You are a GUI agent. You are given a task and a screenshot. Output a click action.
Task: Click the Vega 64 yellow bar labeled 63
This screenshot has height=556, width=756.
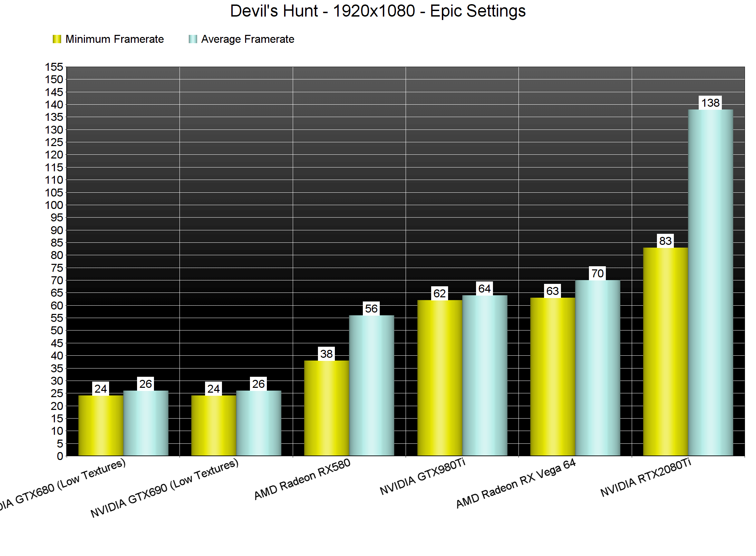(x=552, y=376)
